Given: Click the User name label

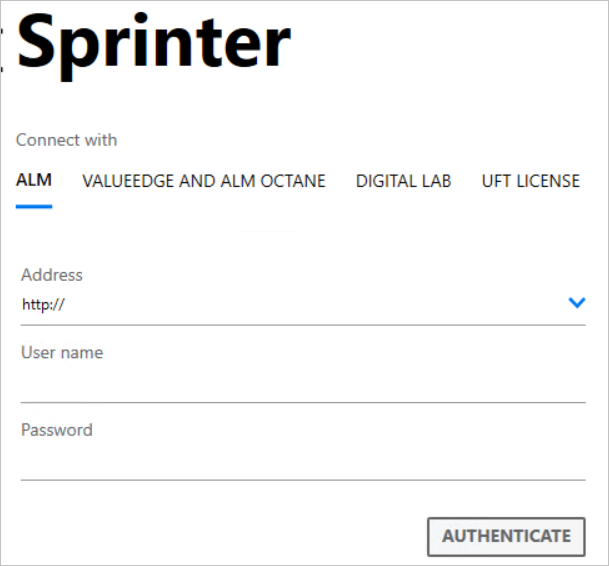Looking at the screenshot, I should coord(62,352).
